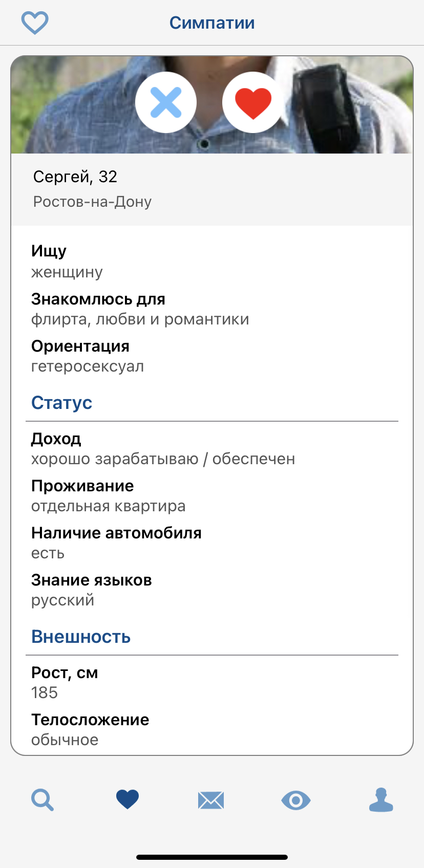This screenshot has height=868, width=424.
Task: Dislike Сергей with the blue X button
Action: 165,102
